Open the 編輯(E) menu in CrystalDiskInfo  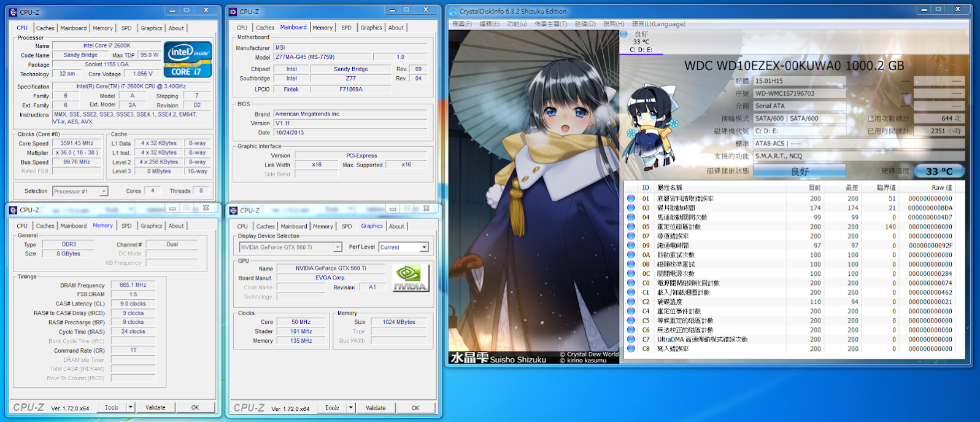coord(489,24)
